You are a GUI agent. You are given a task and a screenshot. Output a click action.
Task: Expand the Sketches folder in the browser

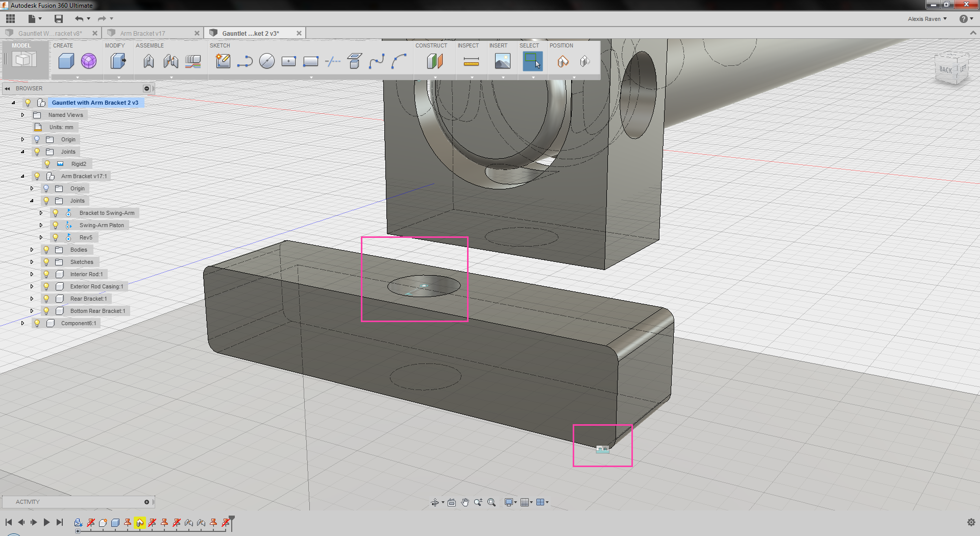32,262
